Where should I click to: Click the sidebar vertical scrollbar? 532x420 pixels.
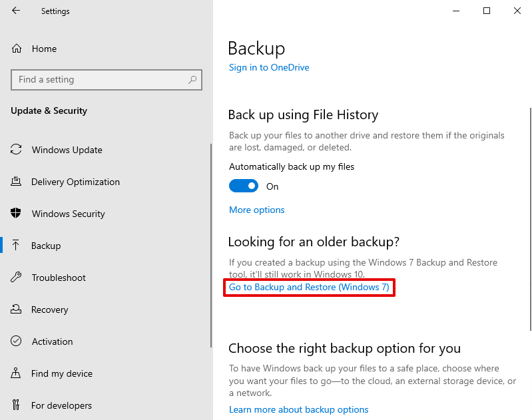click(x=211, y=246)
